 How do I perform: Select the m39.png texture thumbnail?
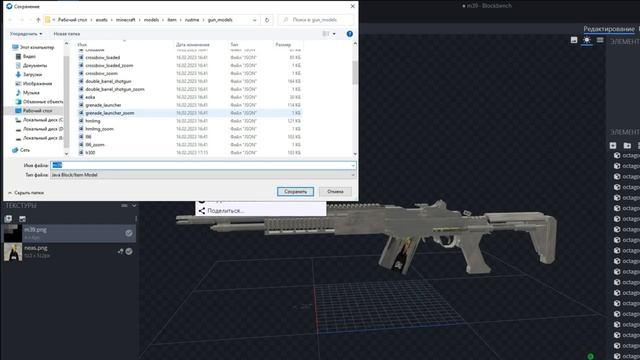(x=13, y=233)
